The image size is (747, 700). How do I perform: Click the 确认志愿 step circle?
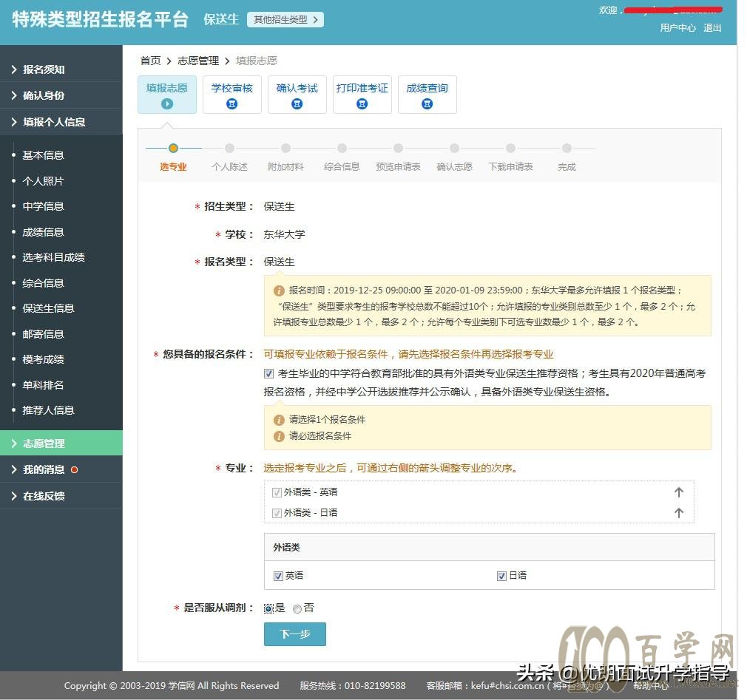click(455, 148)
